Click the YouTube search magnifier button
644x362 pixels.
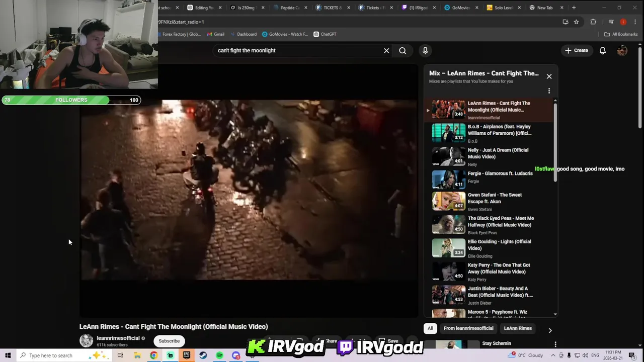click(403, 50)
